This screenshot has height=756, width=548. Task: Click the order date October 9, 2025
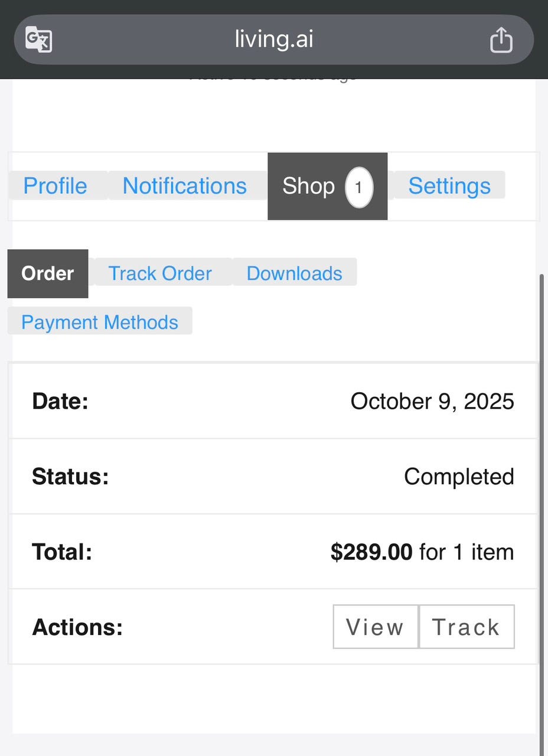(x=432, y=402)
